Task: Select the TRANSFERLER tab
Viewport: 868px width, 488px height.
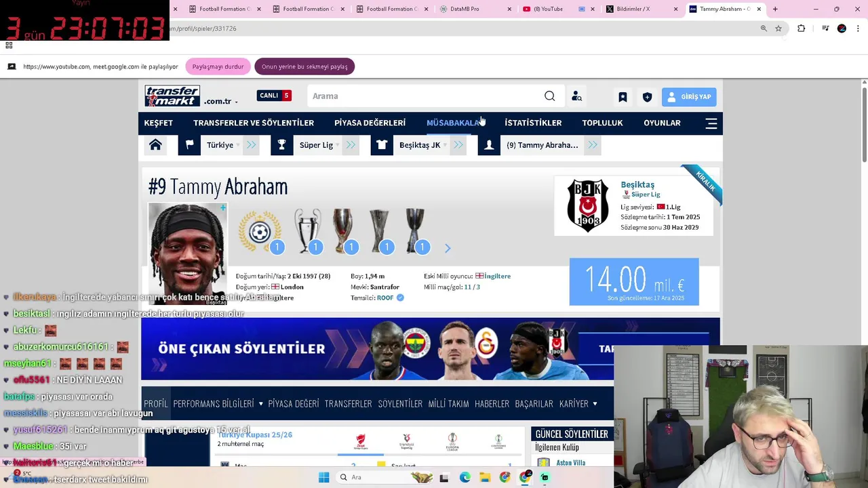Action: click(x=348, y=404)
